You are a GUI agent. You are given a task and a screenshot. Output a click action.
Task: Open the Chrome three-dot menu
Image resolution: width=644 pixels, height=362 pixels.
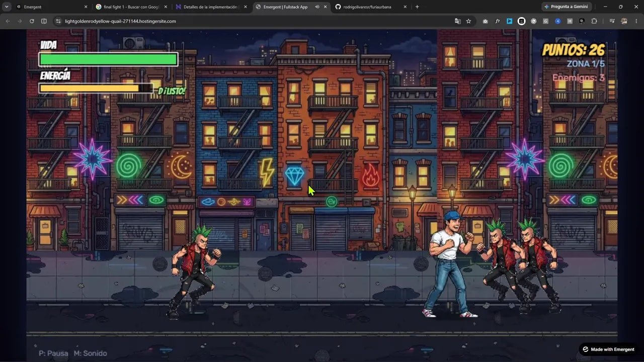(635, 21)
